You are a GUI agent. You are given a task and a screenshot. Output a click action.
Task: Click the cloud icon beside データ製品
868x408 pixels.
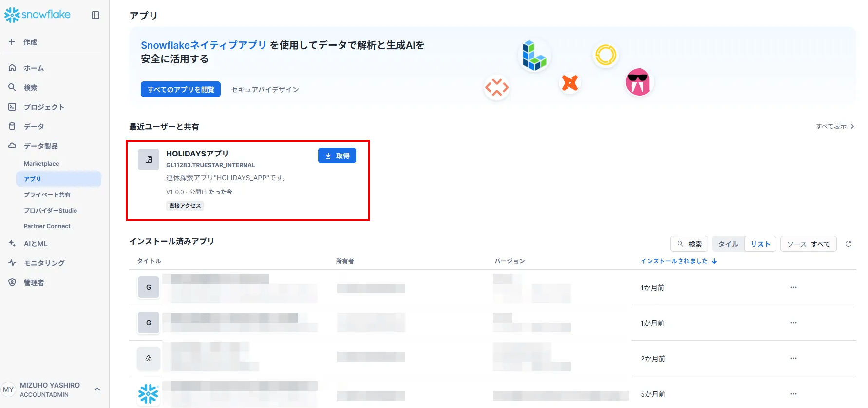point(12,146)
